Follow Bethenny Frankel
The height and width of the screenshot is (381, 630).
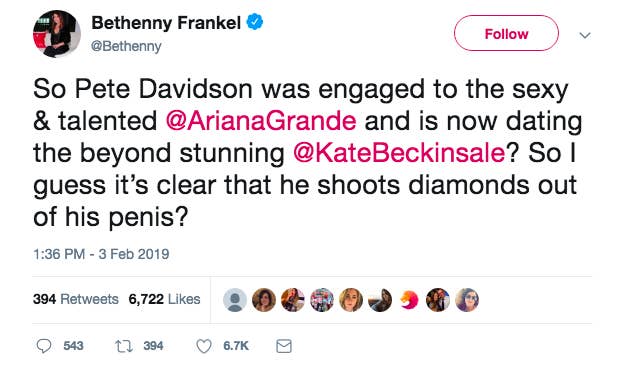tap(506, 33)
